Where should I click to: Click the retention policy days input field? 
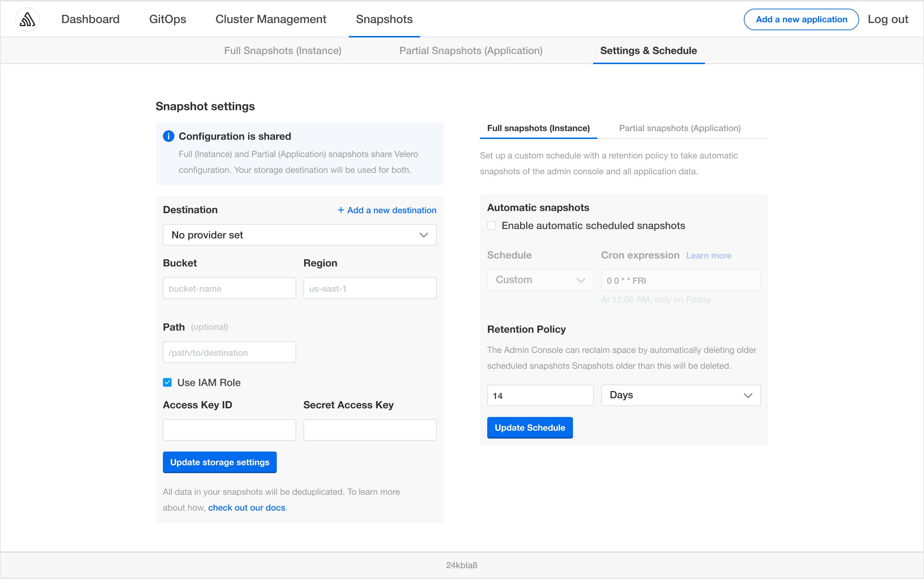click(x=540, y=395)
